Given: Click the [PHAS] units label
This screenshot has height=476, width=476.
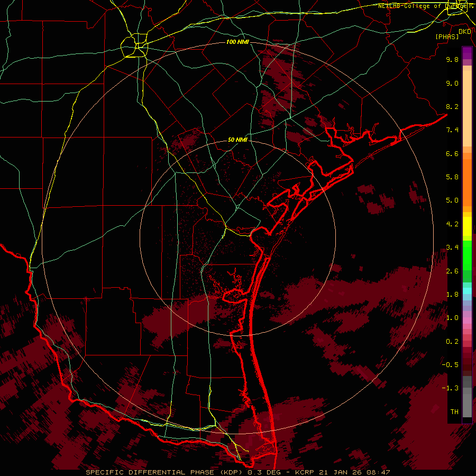Looking at the screenshot, I should point(447,36).
